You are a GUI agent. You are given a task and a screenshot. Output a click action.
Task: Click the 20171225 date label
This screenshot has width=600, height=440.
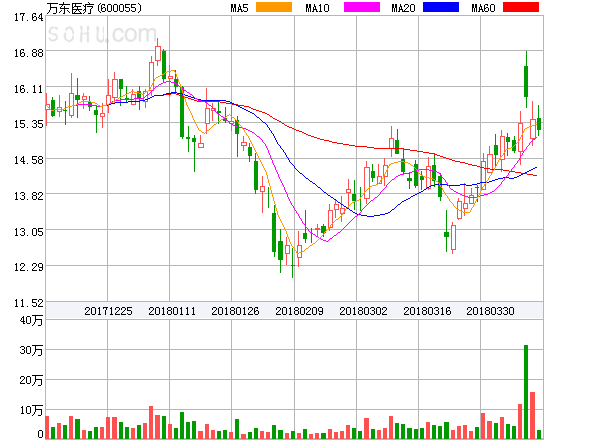(x=108, y=311)
